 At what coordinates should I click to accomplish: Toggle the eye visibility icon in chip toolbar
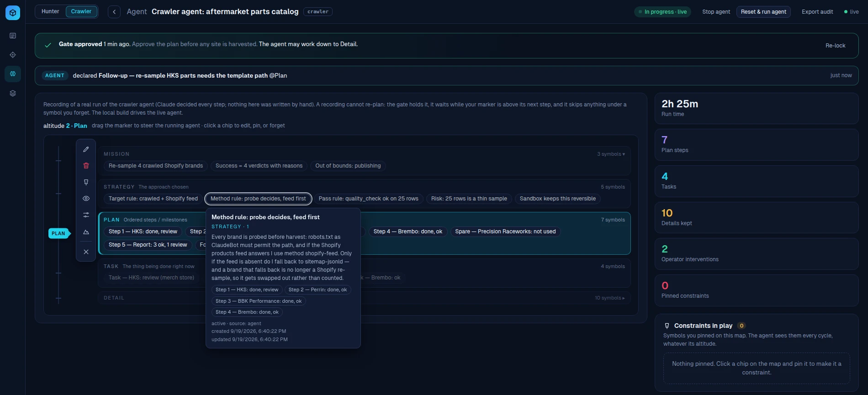click(x=86, y=199)
